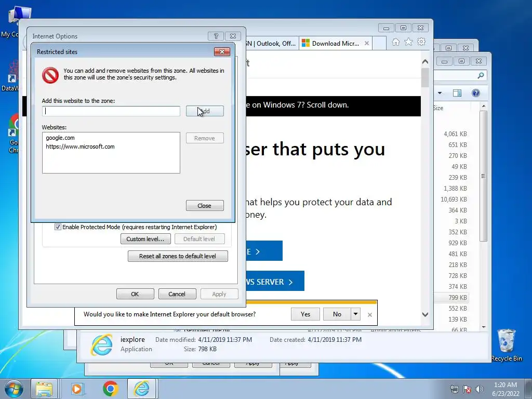This screenshot has height=399, width=532.
Task: Toggle the preview pane icon in Explorer window
Action: (457, 93)
